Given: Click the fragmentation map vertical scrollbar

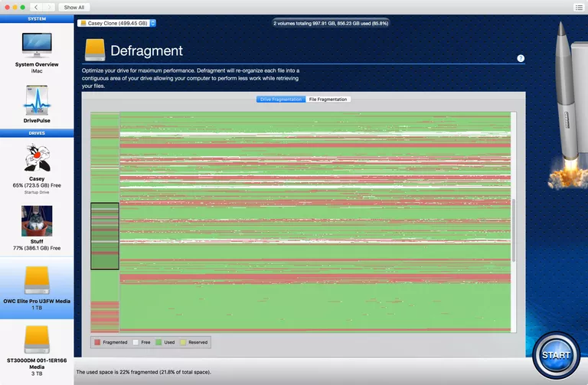Looking at the screenshot, I should point(514,230).
